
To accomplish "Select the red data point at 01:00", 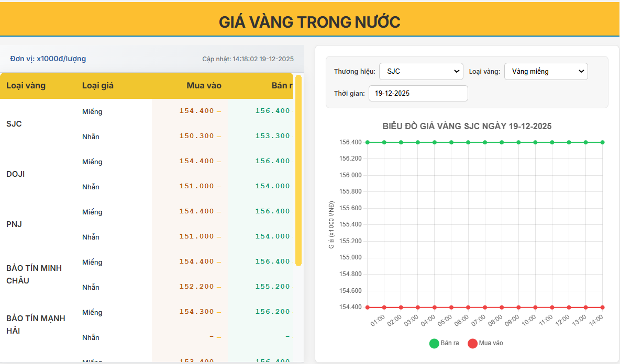I will click(x=383, y=307).
